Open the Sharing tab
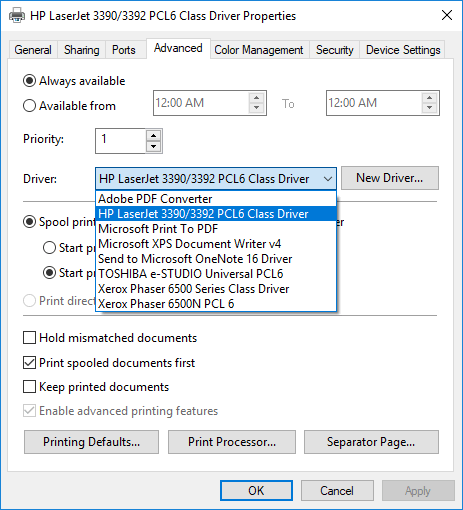Screen dimensions: 463x510 coord(82,50)
